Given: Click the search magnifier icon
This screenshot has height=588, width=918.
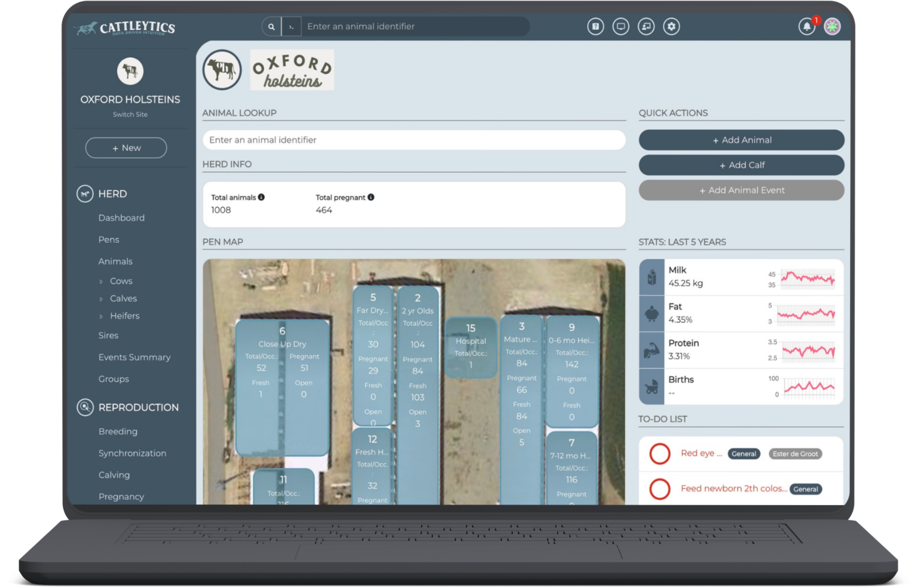Looking at the screenshot, I should 271,27.
